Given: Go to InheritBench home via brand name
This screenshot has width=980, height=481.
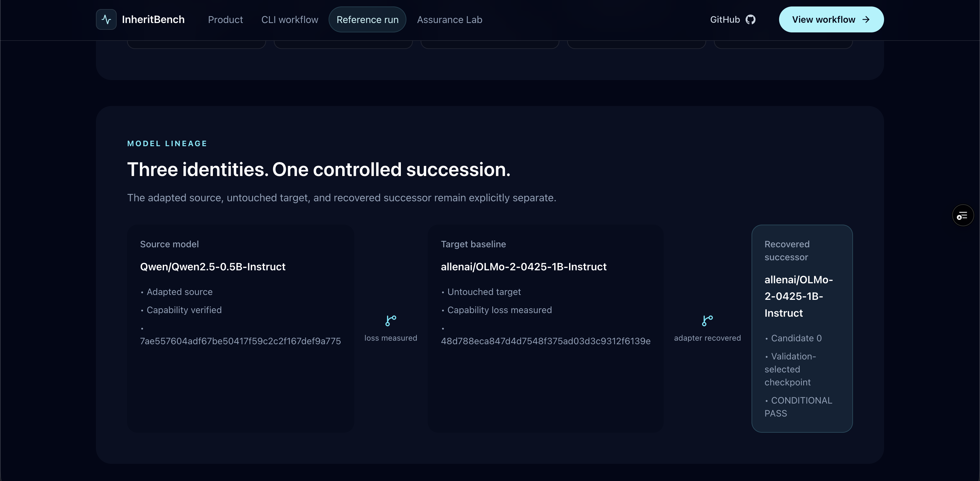Looking at the screenshot, I should coord(153,19).
